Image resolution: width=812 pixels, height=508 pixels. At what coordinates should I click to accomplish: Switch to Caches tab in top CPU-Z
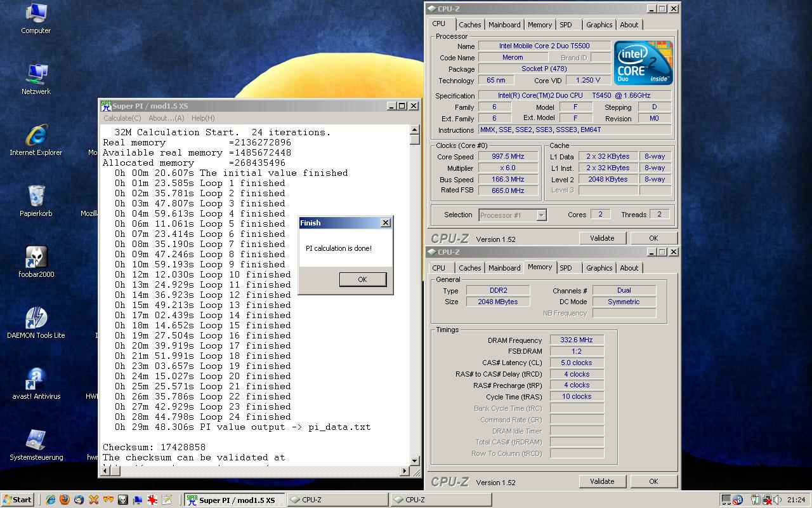[x=470, y=25]
